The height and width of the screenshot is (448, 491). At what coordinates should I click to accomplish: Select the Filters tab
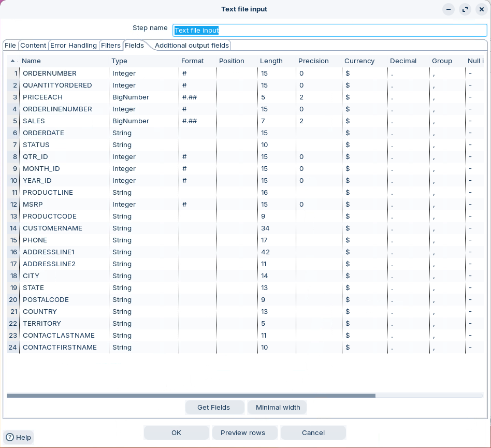pyautogui.click(x=111, y=46)
